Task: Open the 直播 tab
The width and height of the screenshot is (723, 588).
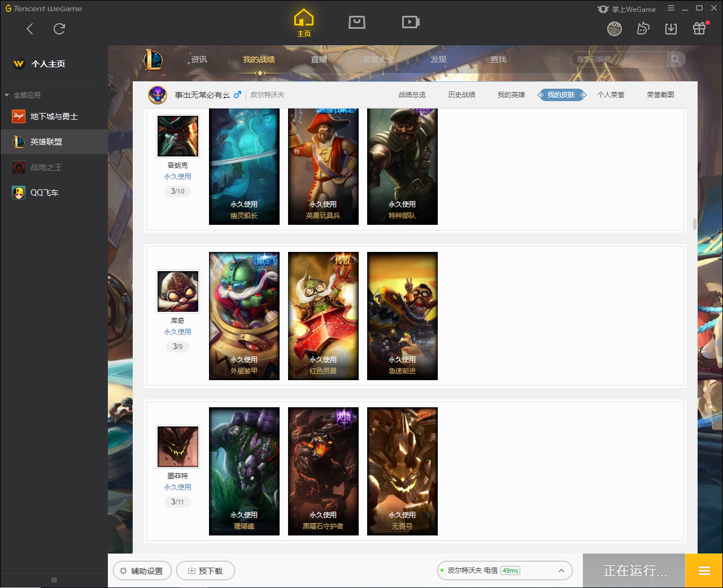Action: 319,59
